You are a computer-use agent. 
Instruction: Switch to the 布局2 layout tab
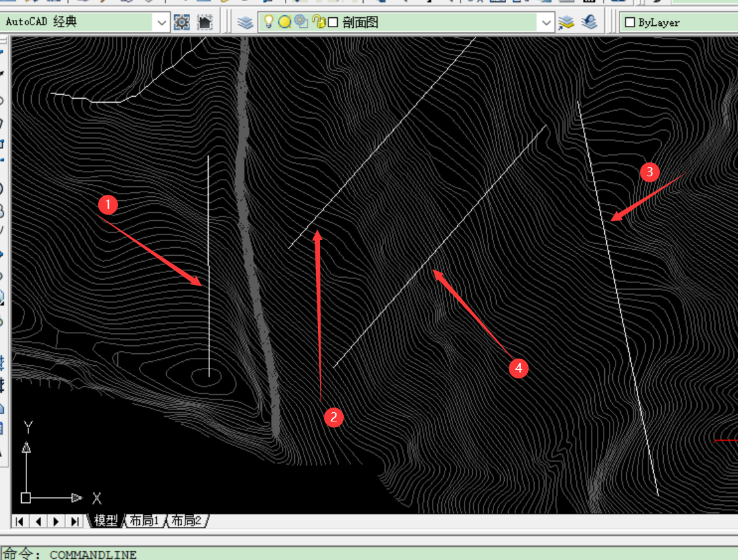click(187, 521)
